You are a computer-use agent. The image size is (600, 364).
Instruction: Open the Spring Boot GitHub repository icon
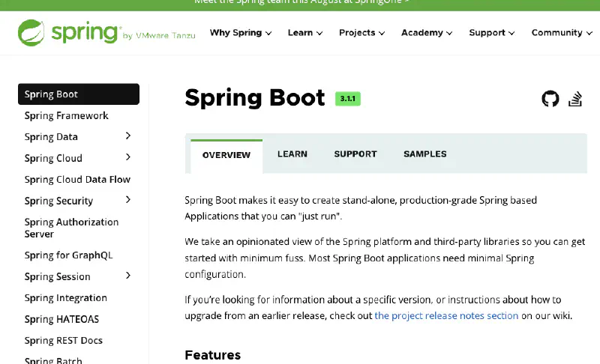point(550,99)
